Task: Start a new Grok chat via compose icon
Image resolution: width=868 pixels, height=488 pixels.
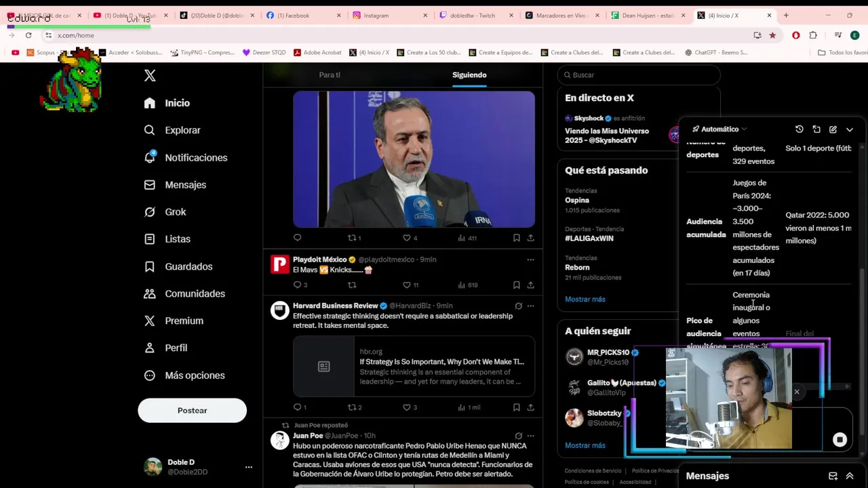Action: pyautogui.click(x=833, y=129)
